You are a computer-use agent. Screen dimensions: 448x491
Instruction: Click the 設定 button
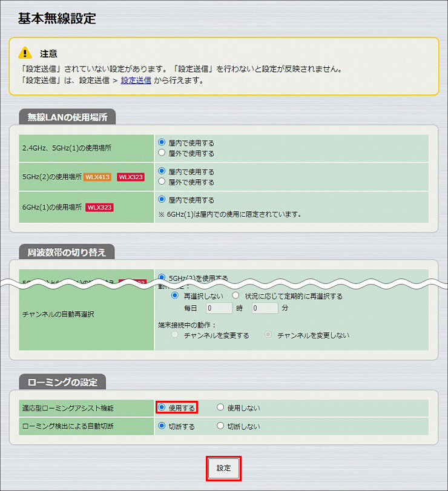[223, 468]
